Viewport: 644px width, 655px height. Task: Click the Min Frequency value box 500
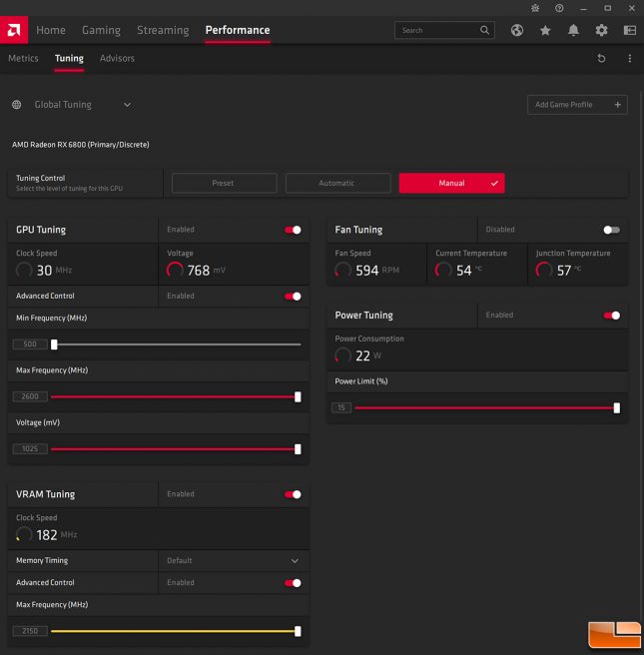coord(30,344)
